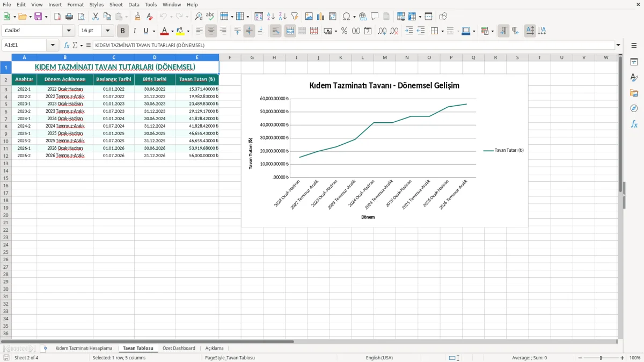Open the Font Size dropdown arrow
Screen dimensions: 644x362
107,31
